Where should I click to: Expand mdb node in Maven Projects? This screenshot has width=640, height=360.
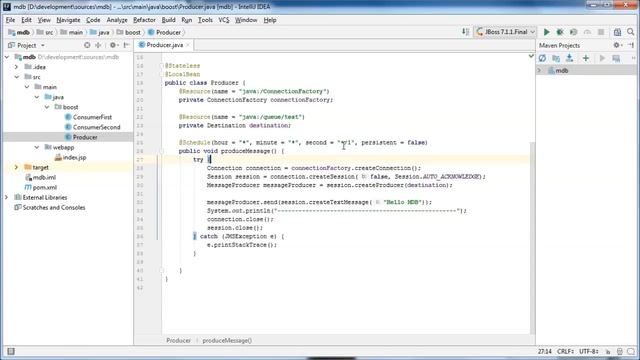(540, 71)
